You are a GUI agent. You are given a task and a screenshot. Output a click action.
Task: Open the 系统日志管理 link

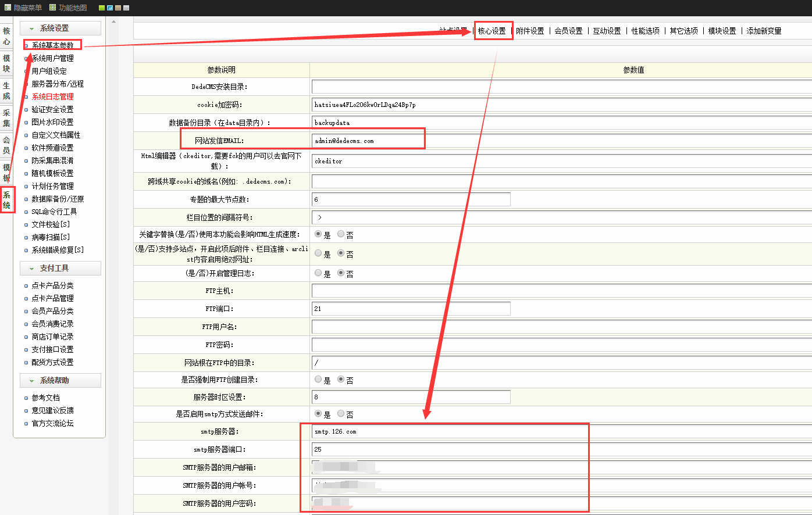click(52, 96)
